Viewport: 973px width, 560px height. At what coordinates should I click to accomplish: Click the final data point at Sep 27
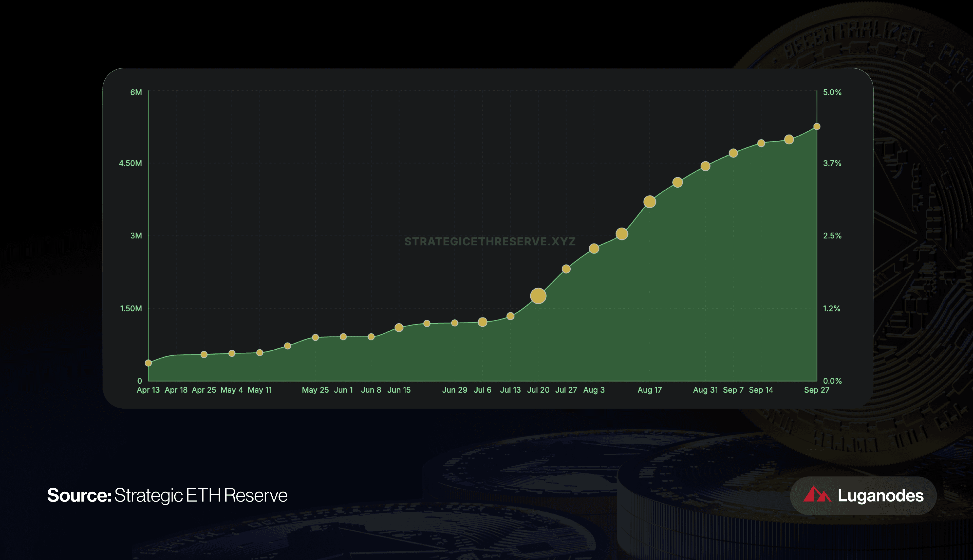pyautogui.click(x=817, y=127)
